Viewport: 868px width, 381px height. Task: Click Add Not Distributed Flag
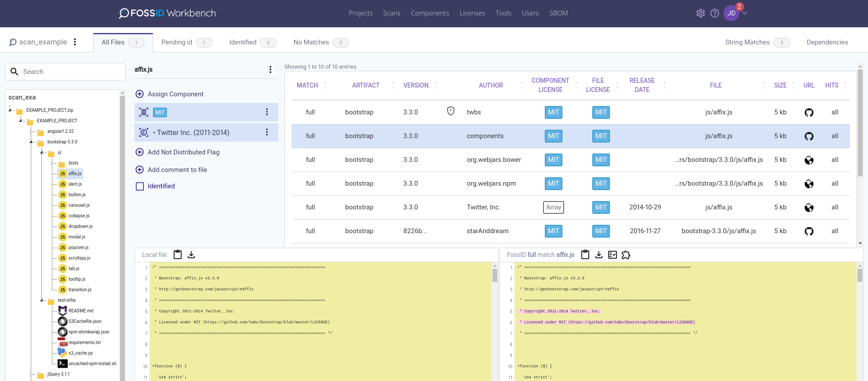click(x=183, y=152)
